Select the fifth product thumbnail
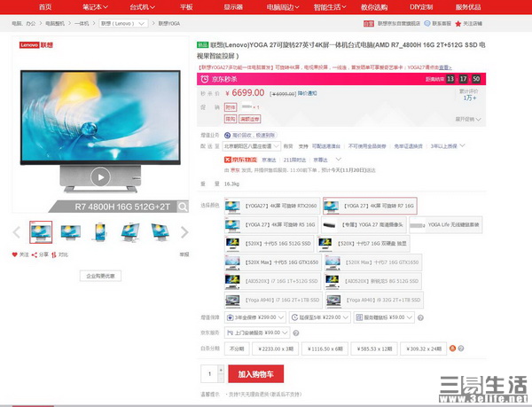This screenshot has height=407, width=532. click(x=160, y=232)
